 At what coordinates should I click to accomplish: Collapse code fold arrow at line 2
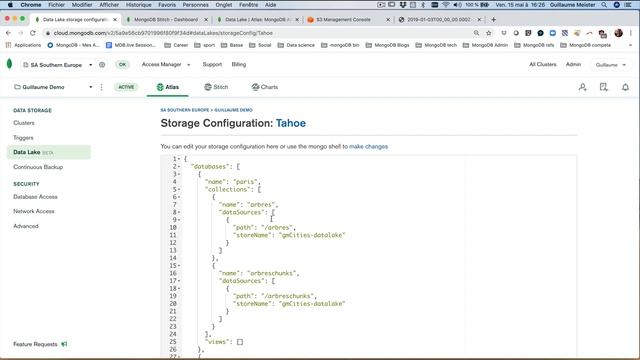(x=179, y=167)
